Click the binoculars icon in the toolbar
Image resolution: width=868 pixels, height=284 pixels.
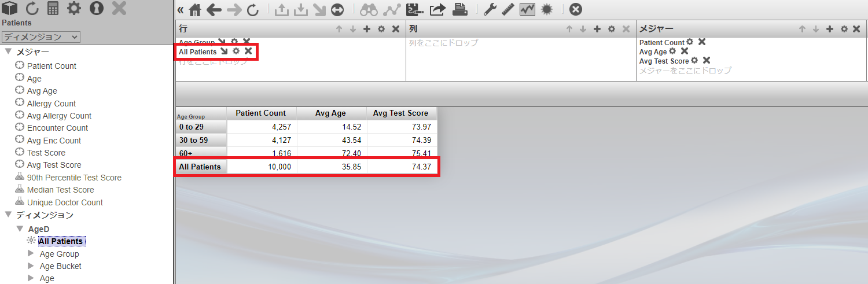tap(368, 10)
